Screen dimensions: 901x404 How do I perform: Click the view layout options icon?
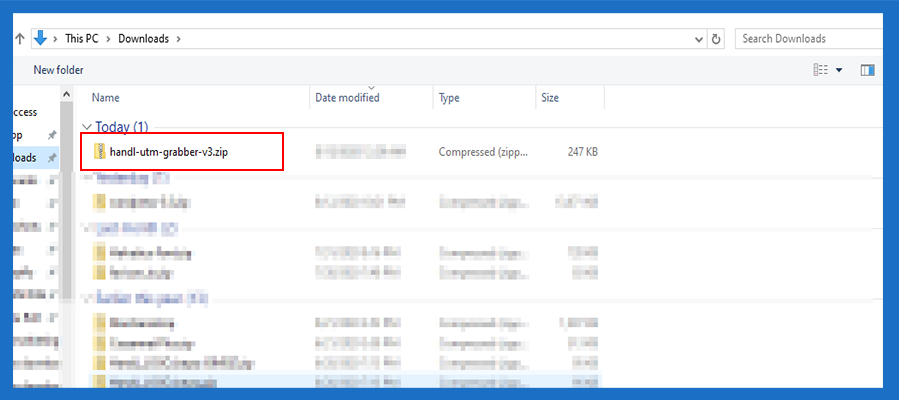(x=821, y=70)
